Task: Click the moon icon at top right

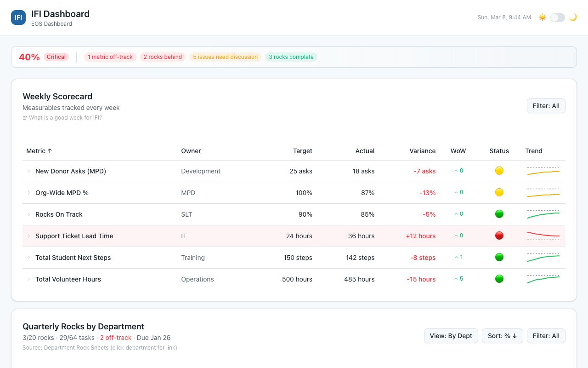Action: coord(572,17)
